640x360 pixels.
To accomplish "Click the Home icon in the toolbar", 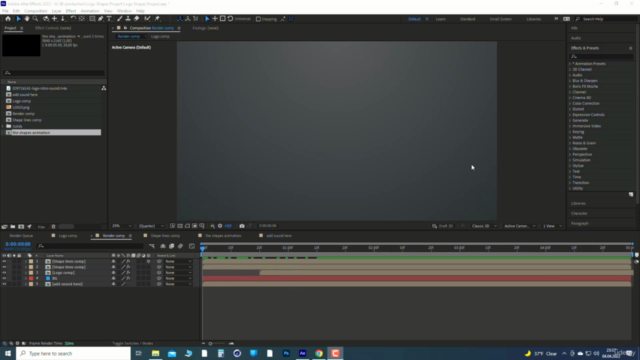I will pyautogui.click(x=8, y=19).
